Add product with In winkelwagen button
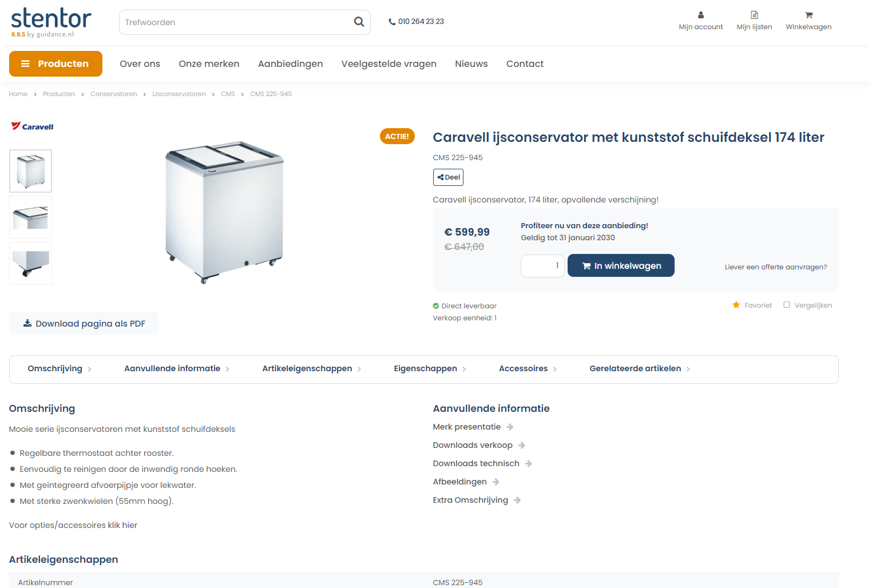This screenshot has width=872, height=588. [x=621, y=265]
